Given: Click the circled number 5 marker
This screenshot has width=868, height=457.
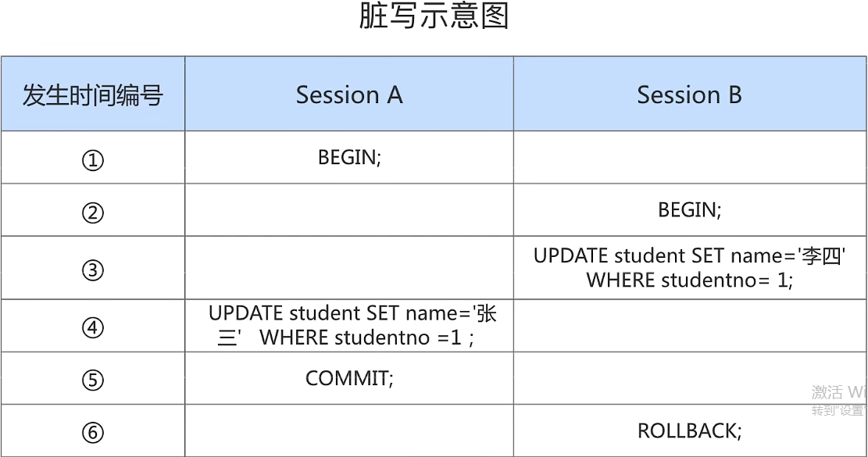Looking at the screenshot, I should (93, 380).
